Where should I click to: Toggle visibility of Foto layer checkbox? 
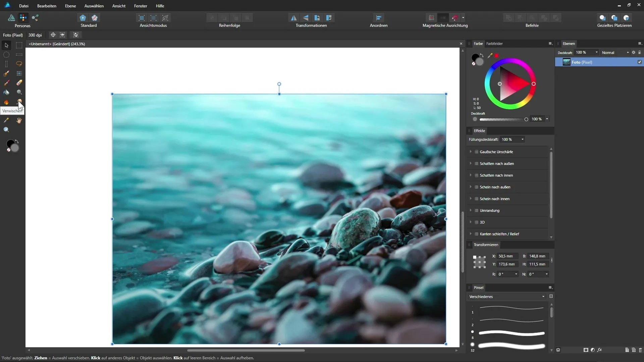coord(640,62)
